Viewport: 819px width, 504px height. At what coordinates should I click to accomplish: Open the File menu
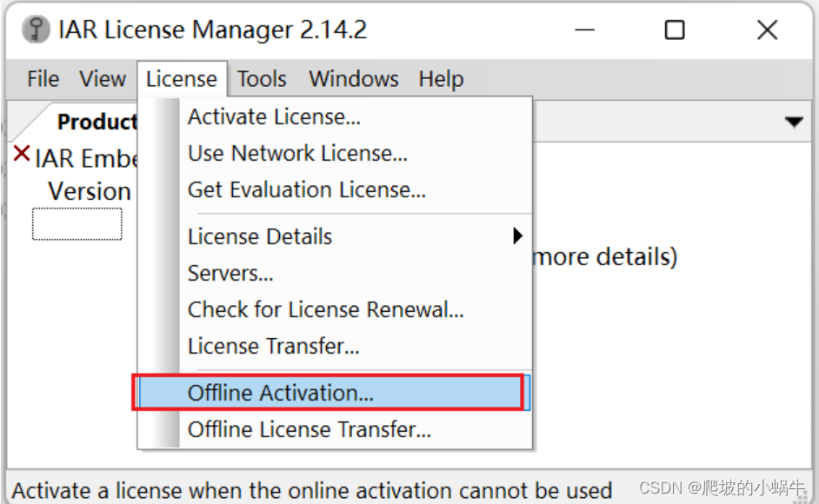(x=43, y=79)
